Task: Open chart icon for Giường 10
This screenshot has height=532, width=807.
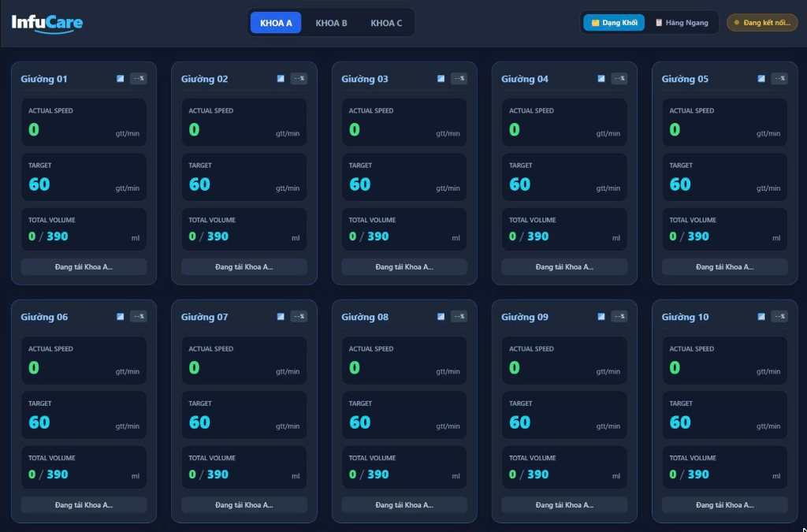Action: (761, 316)
